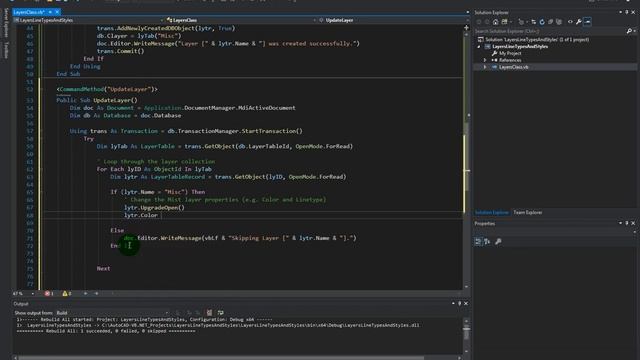Click the 'Next' keyword on line 75
Viewport: 640px width, 360px height.
103,268
